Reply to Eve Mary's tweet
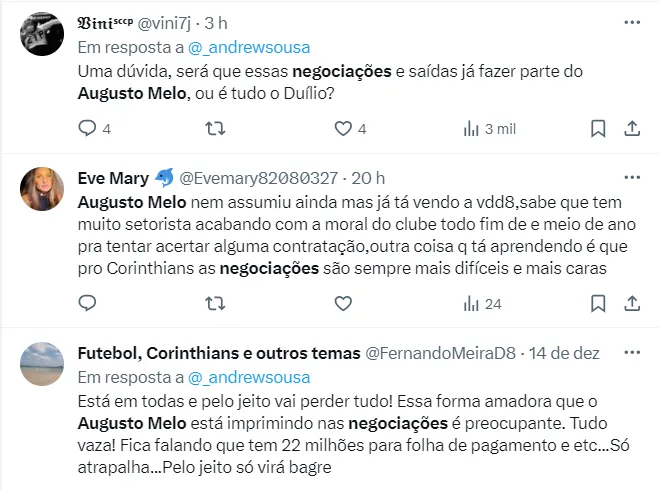This screenshot has height=491, width=659. pos(87,302)
